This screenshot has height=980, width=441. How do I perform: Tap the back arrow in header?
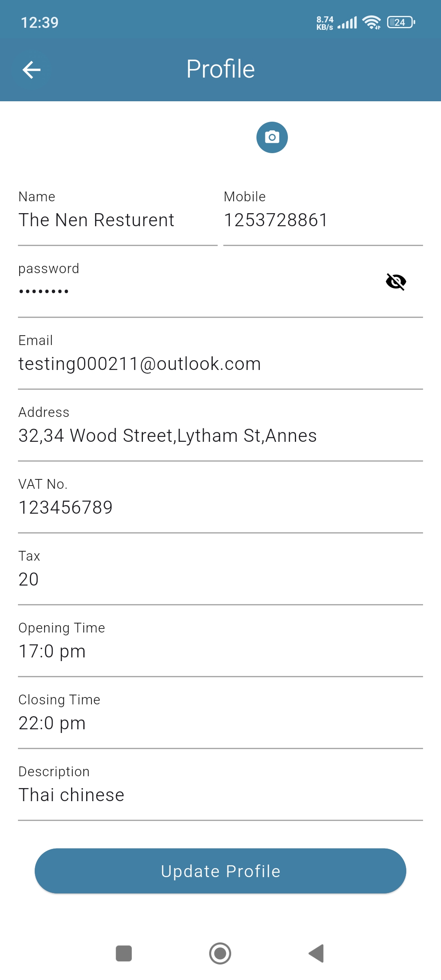point(31,70)
